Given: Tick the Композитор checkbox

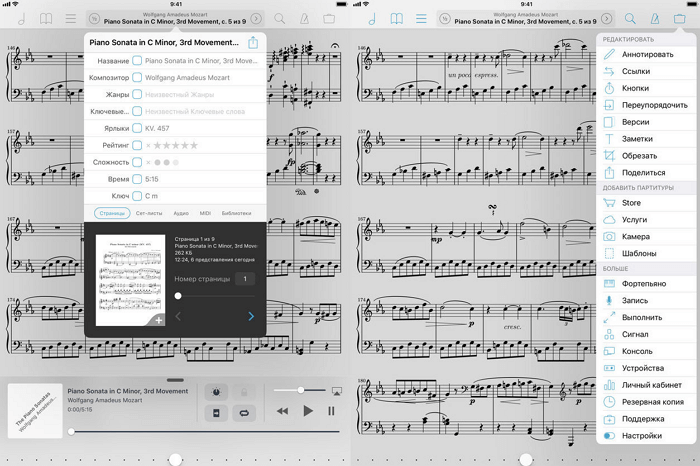Looking at the screenshot, I should pos(137,78).
